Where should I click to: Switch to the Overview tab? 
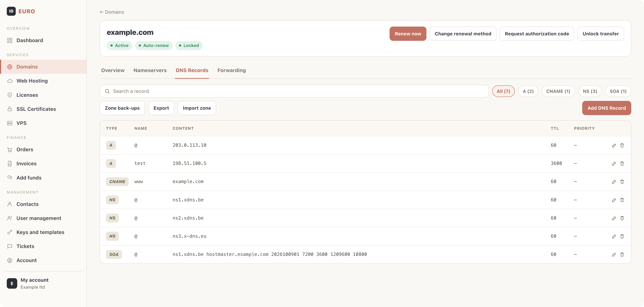113,70
